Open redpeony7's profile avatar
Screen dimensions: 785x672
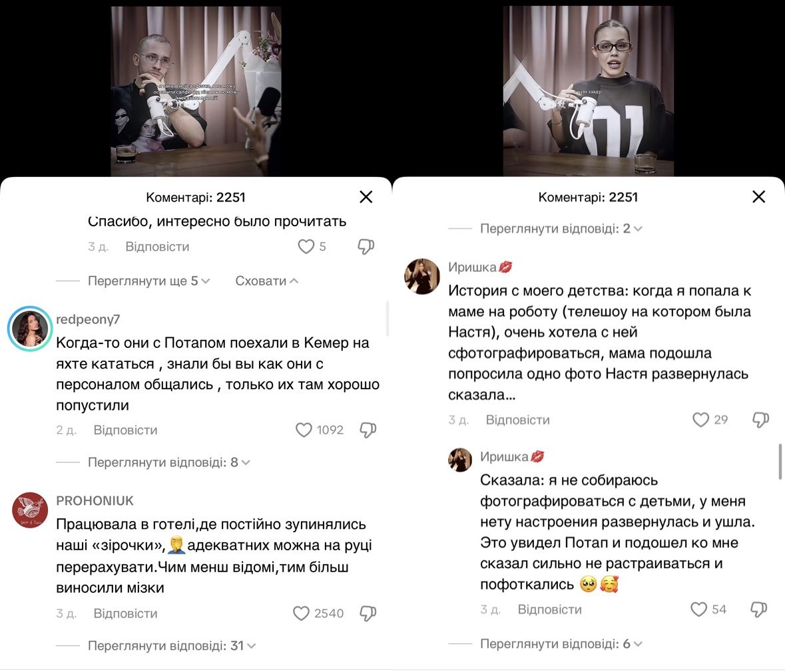pyautogui.click(x=29, y=329)
